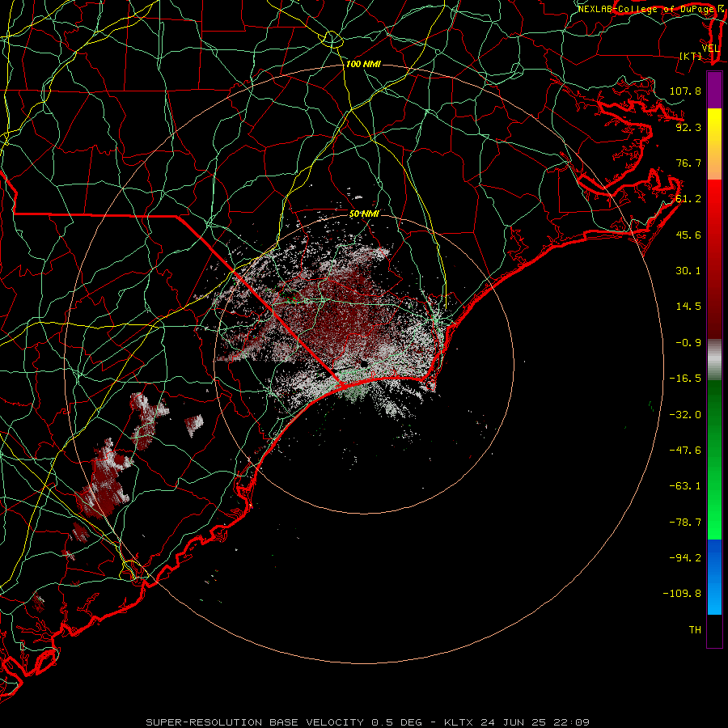This screenshot has height=728, width=728.
Task: Click the purple segment of the color bar
Action: pos(714,90)
